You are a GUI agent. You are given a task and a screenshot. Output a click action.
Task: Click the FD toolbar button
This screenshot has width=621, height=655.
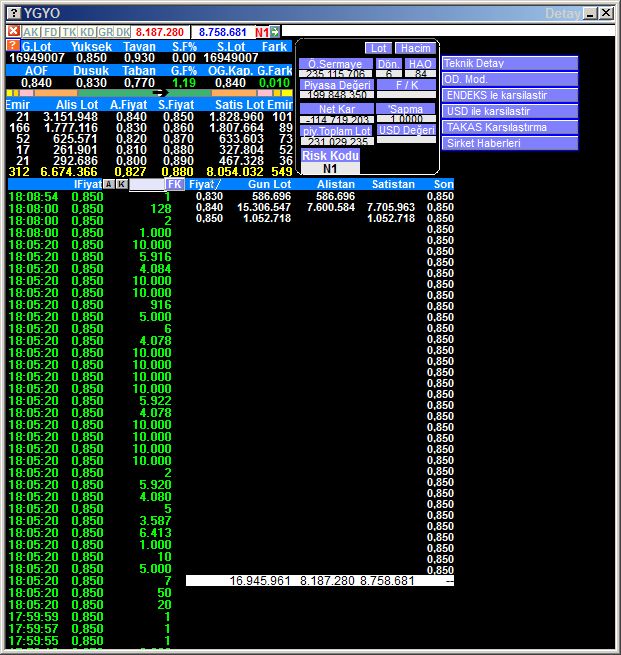51,32
